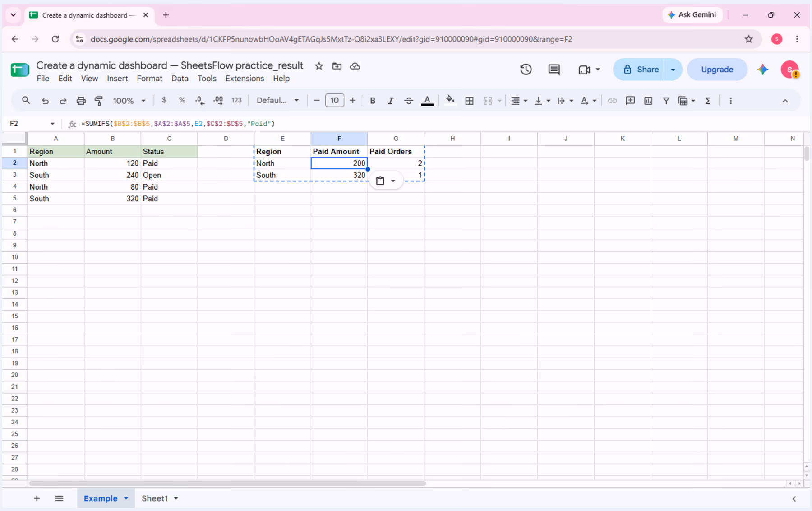Screen dimensions: 812x511
Task: Open paste options clipboard dropdown
Action: [x=386, y=181]
